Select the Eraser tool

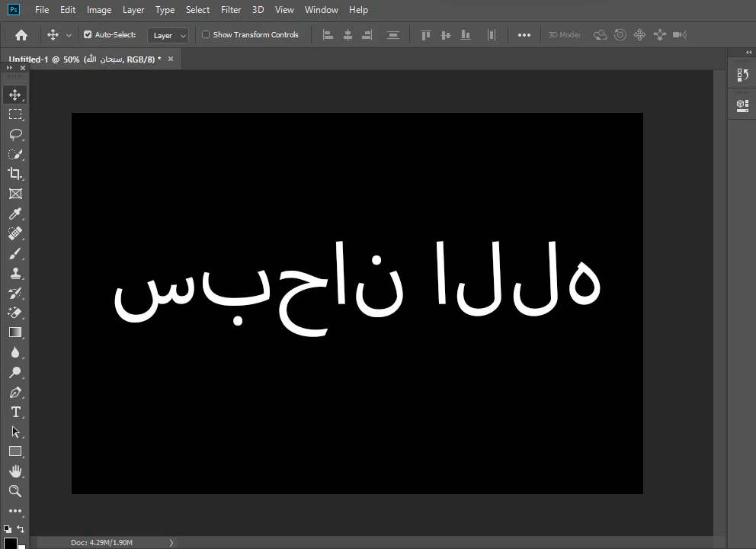(x=15, y=313)
